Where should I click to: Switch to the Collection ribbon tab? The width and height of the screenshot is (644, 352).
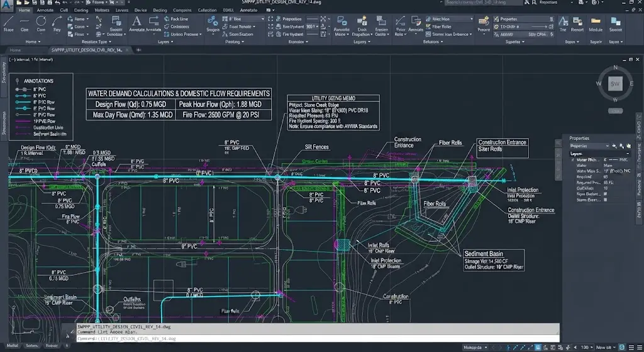coord(207,10)
